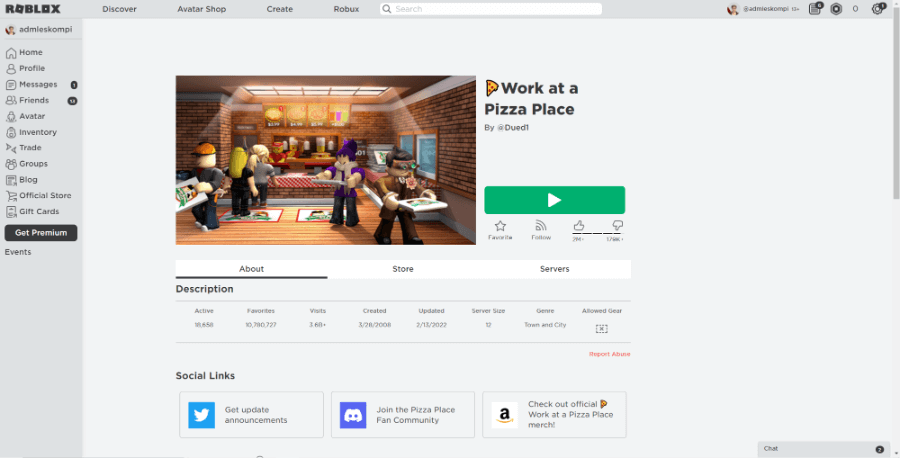Screen dimensions: 900x458
Task: Click the green Play button
Action: (554, 200)
